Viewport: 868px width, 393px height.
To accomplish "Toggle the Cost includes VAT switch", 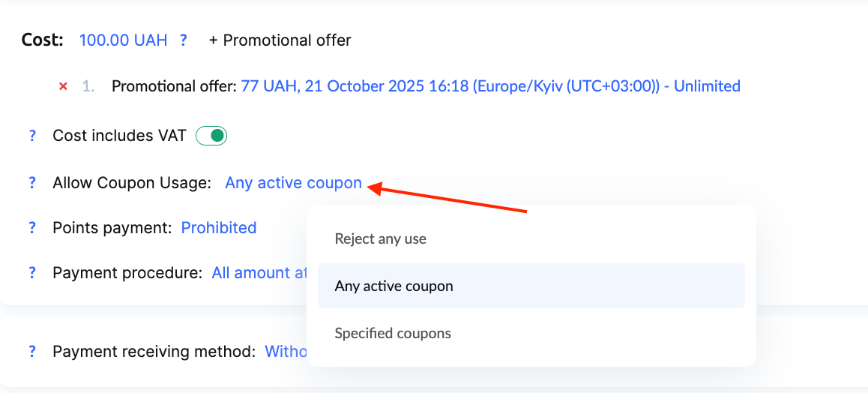I will [211, 136].
